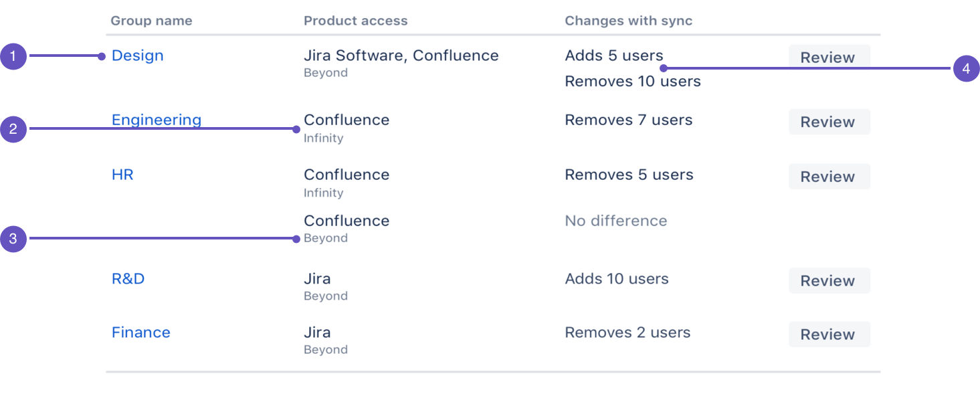Click the numbered callout badge 4

[966, 68]
